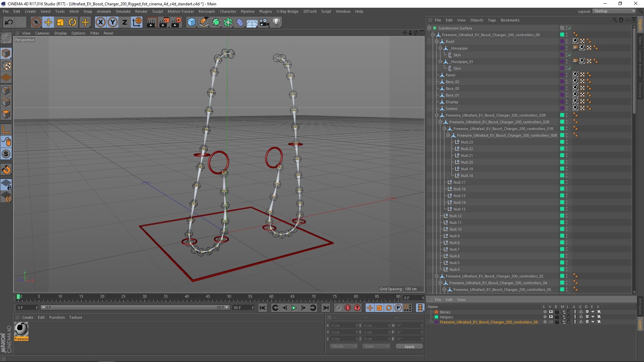644x362 pixels.
Task: Select the Freewire material thumbnail
Action: tap(21, 329)
